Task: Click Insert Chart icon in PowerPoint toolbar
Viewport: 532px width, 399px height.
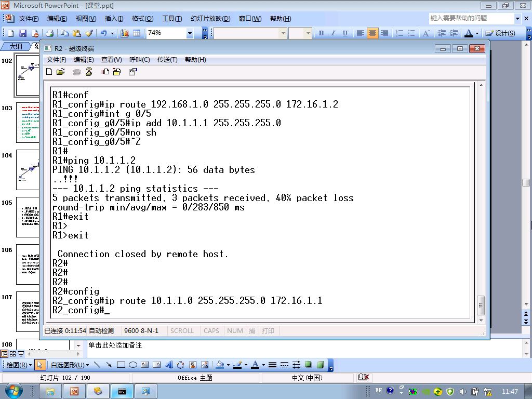Action: pos(125,33)
